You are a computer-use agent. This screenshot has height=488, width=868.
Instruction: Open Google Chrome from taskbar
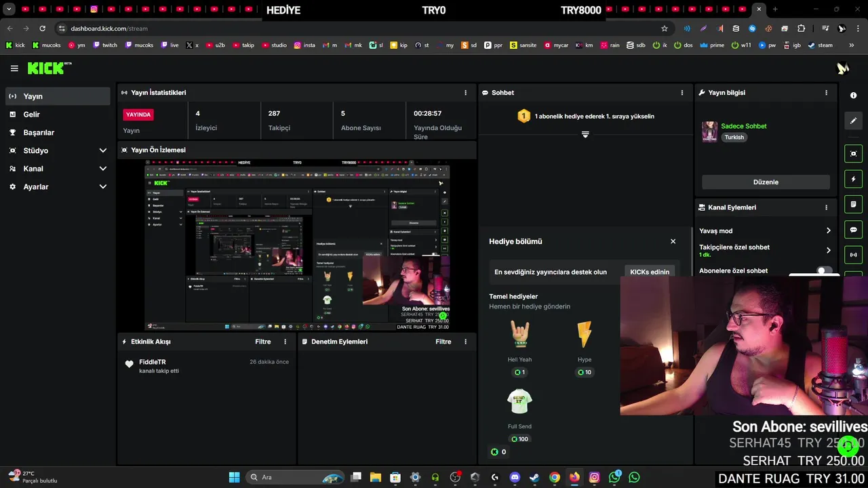[555, 477]
